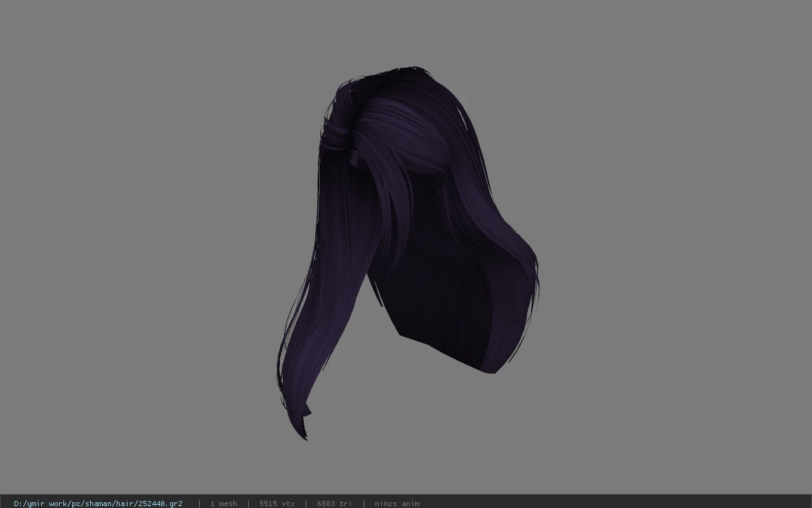This screenshot has width=812, height=508.
Task: Click the separator between mesh and vtx labels
Action: point(248,504)
